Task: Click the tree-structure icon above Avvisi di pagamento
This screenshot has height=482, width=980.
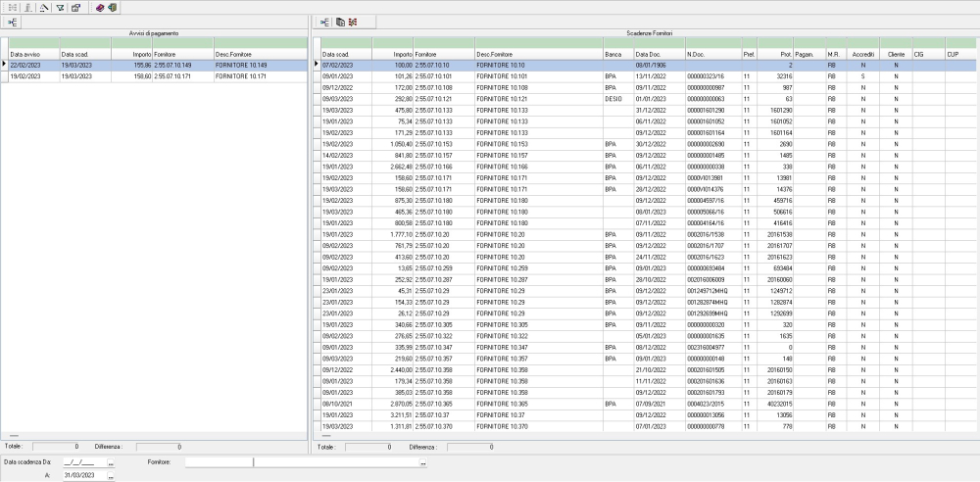Action: click(x=15, y=21)
